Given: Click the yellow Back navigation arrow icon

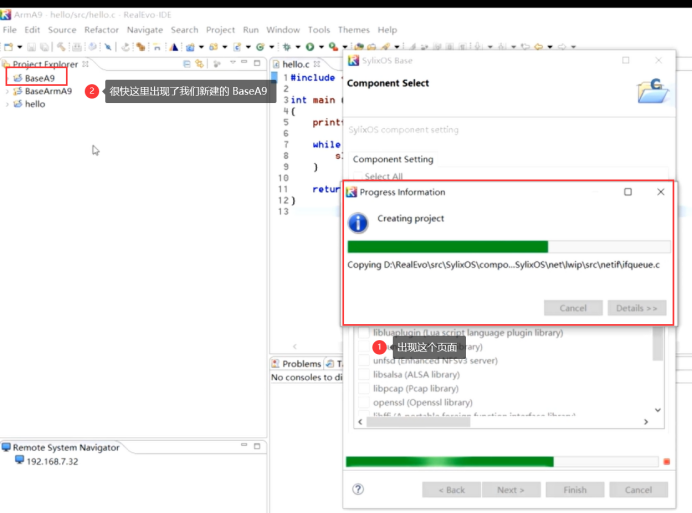Looking at the screenshot, I should click(x=538, y=46).
